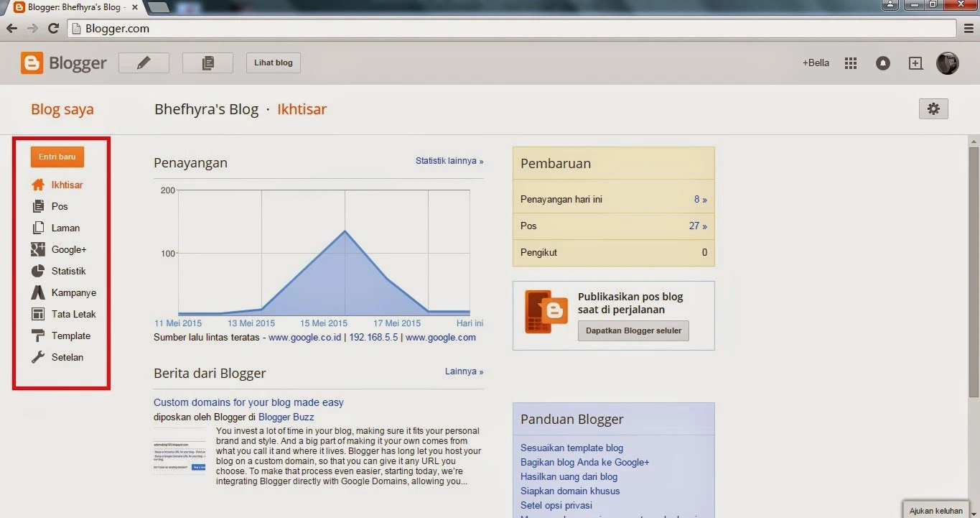Click the browser forward arrow
Image resolution: width=980 pixels, height=518 pixels.
[32, 29]
